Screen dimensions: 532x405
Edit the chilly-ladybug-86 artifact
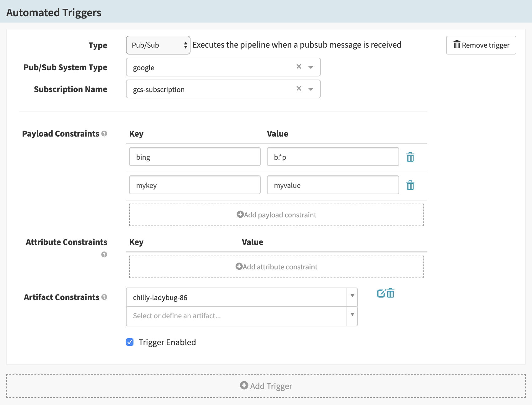(x=381, y=293)
